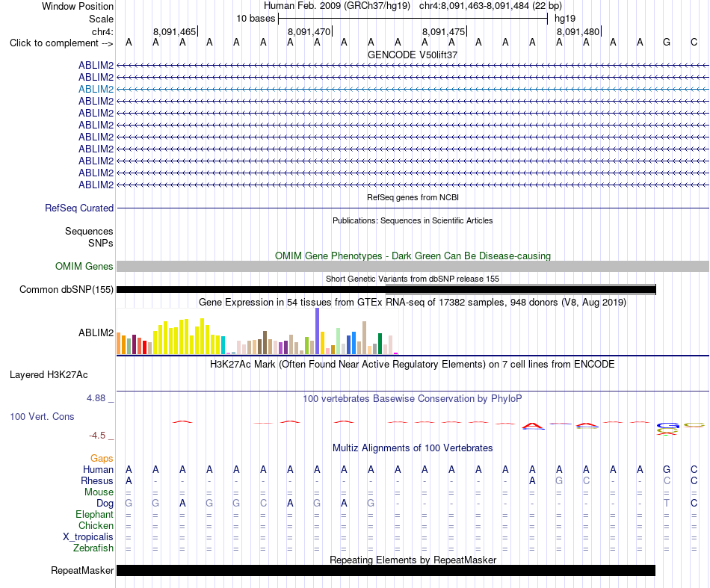Click the Elephant species label
710x588 pixels.
click(x=94, y=515)
